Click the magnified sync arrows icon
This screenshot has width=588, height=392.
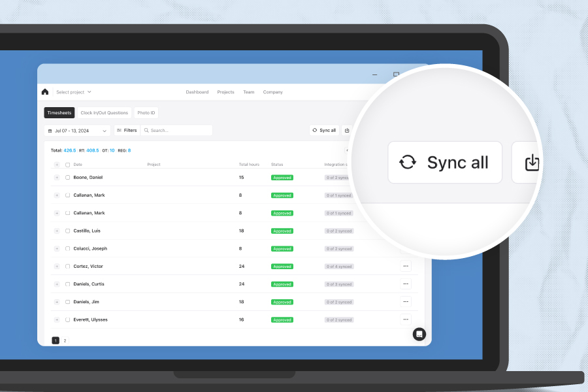click(x=408, y=162)
